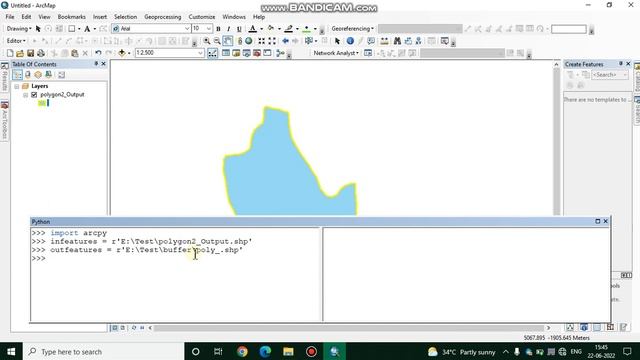
Task: List layers by visibility
Action: point(38,75)
